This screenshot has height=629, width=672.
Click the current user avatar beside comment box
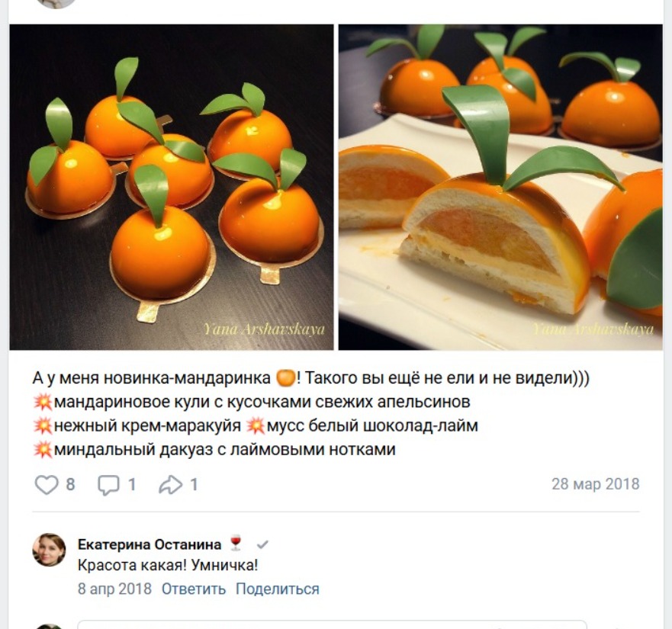click(49, 627)
